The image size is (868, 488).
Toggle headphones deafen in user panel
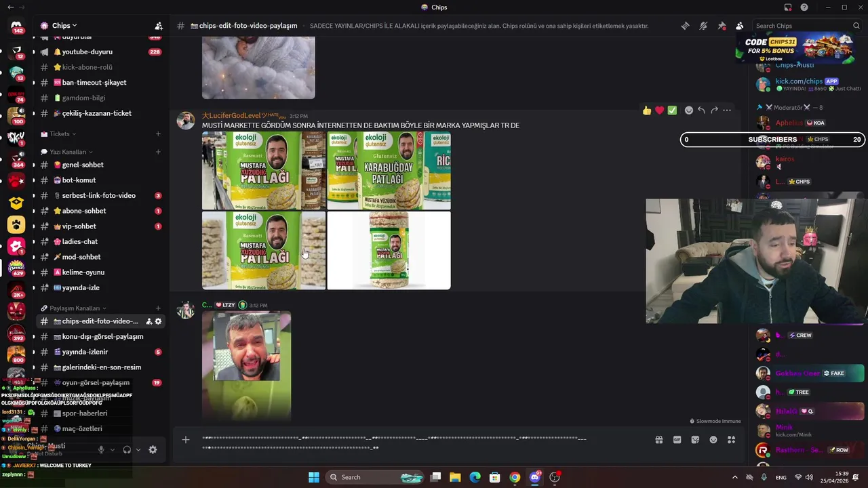tap(127, 449)
